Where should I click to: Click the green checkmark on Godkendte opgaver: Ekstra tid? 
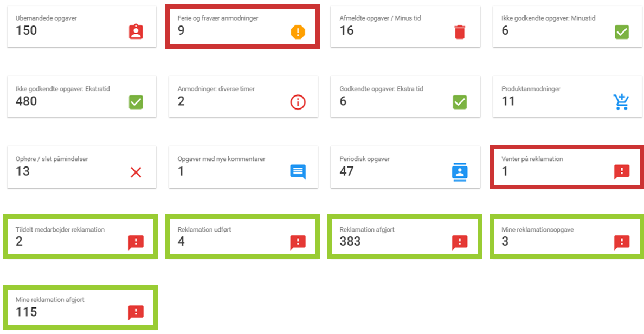(460, 102)
